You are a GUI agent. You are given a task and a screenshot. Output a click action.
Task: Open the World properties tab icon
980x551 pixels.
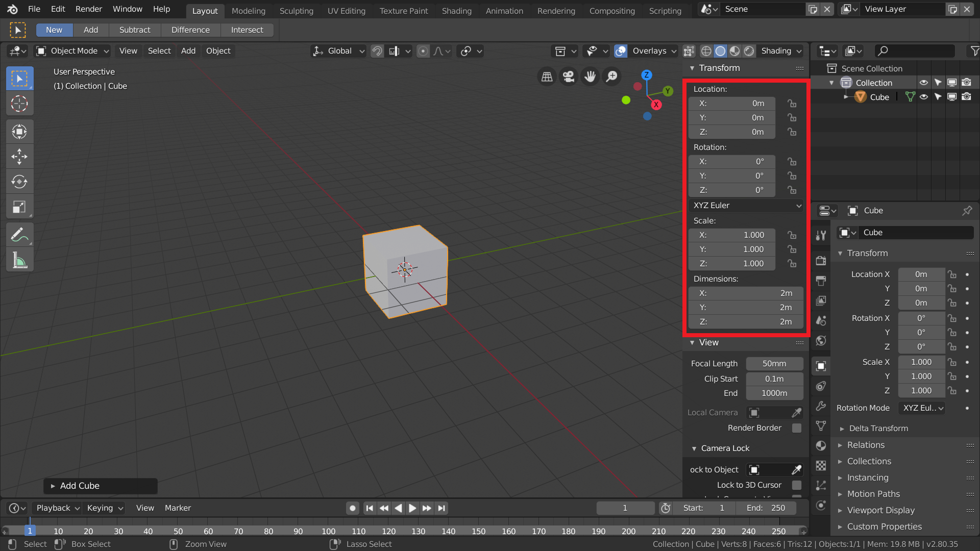(x=821, y=340)
